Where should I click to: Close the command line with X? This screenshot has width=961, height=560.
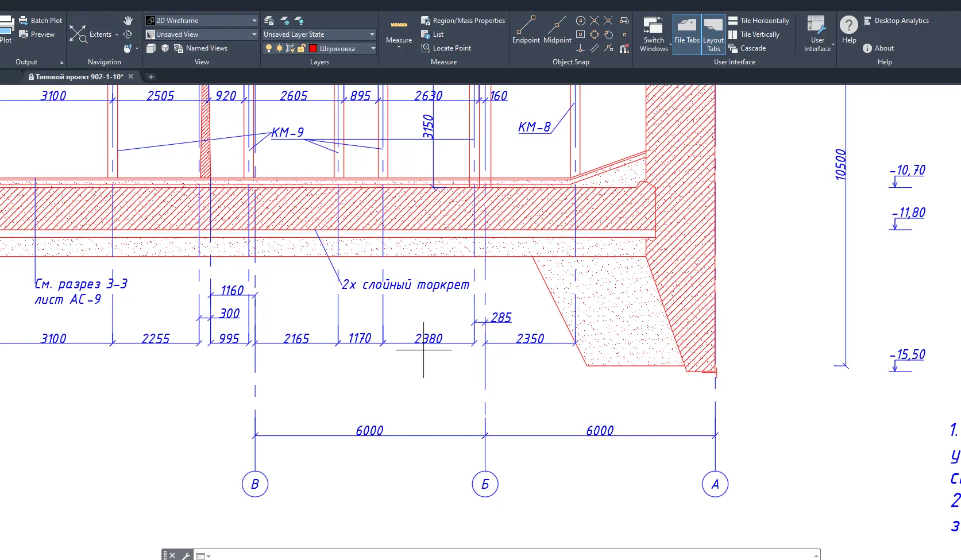pos(172,555)
